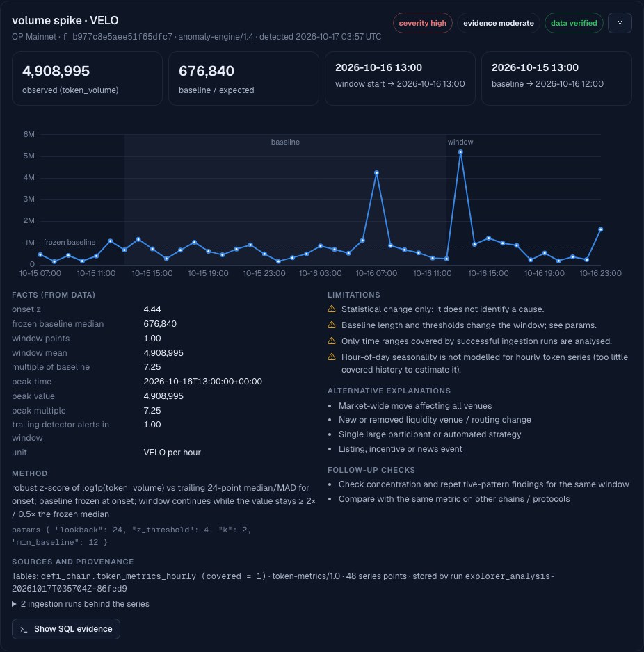Viewport: 644px width, 652px height.
Task: Click the peak multiple value 7.25
Action: (x=152, y=410)
